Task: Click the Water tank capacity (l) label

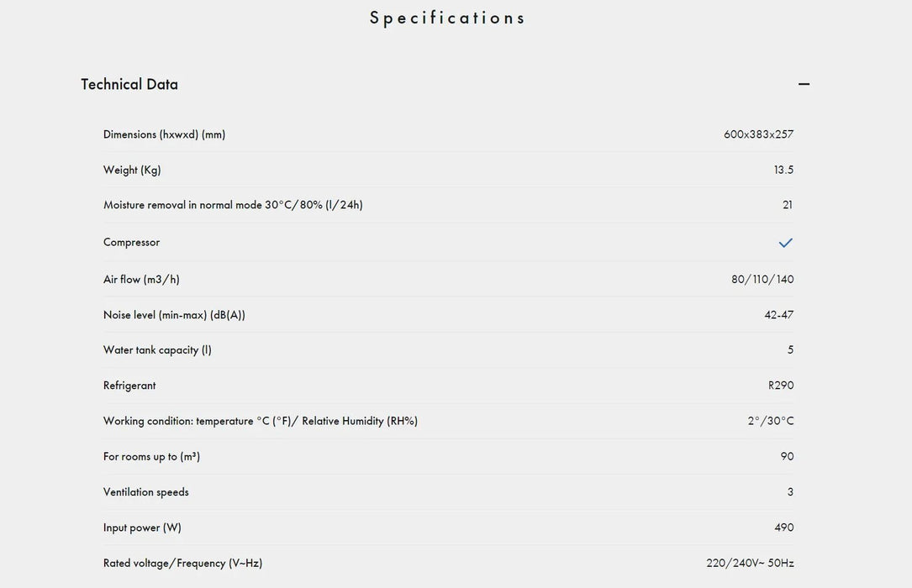Action: click(157, 350)
